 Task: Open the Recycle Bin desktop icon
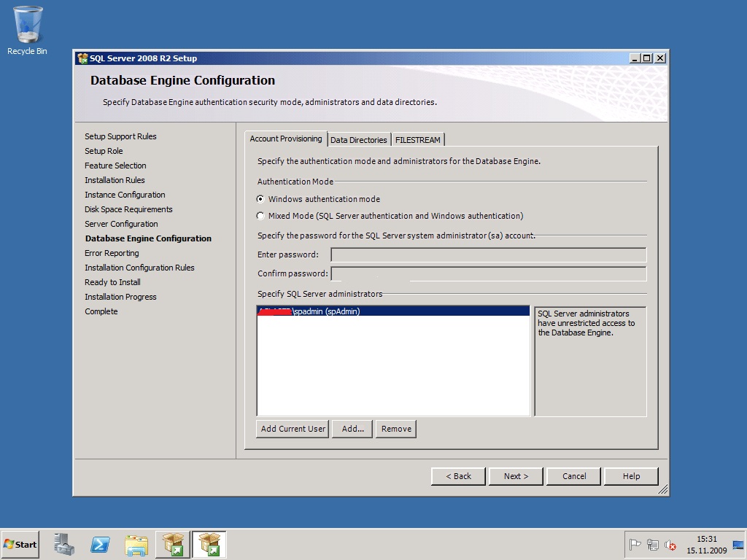[x=27, y=31]
